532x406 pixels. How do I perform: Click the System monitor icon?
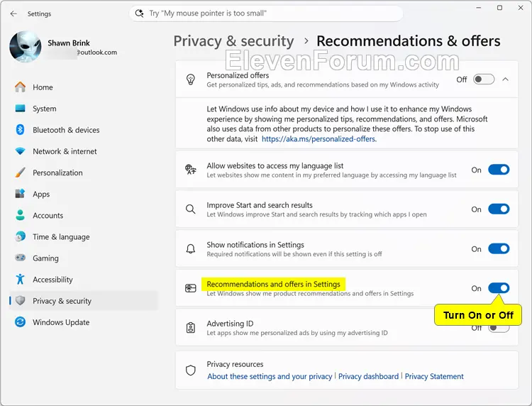point(21,109)
